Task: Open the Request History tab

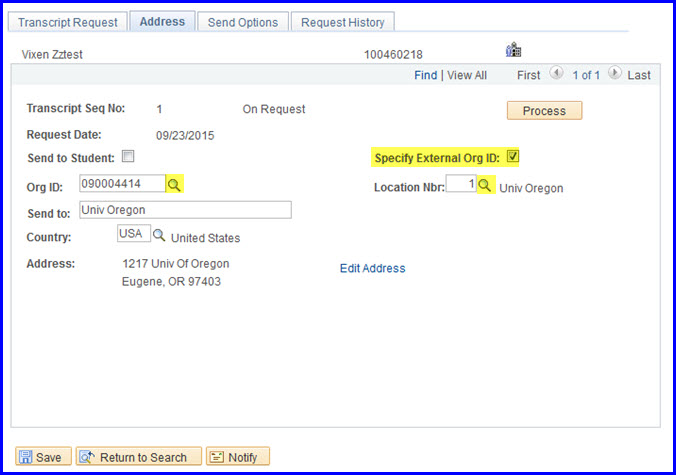Action: [341, 22]
